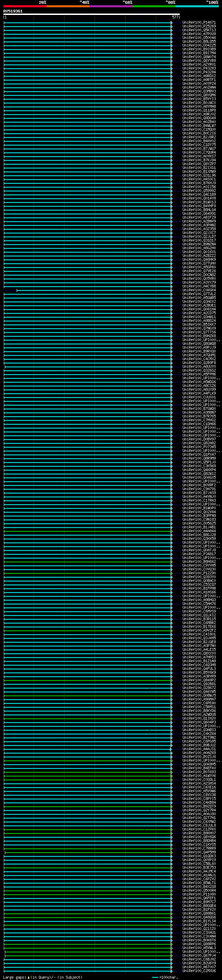
Task: Select hit UniRef100_C1TRA3
Action: pos(199,500)
